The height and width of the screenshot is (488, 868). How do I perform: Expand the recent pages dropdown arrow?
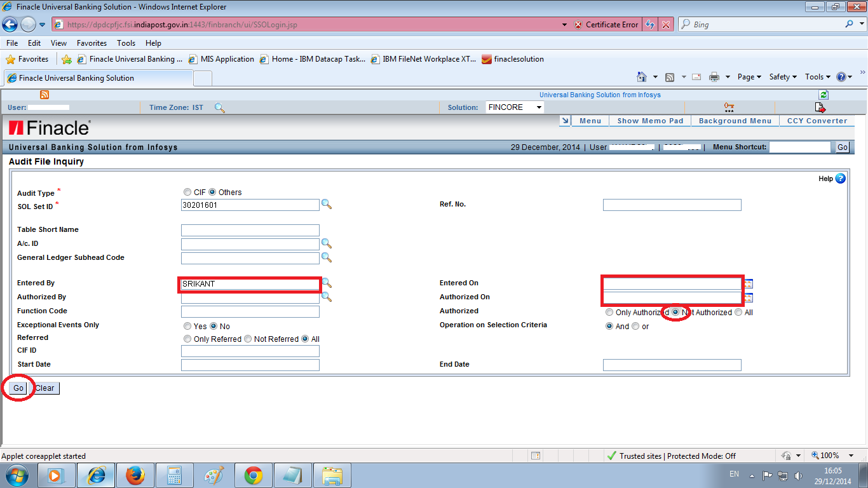coord(42,25)
